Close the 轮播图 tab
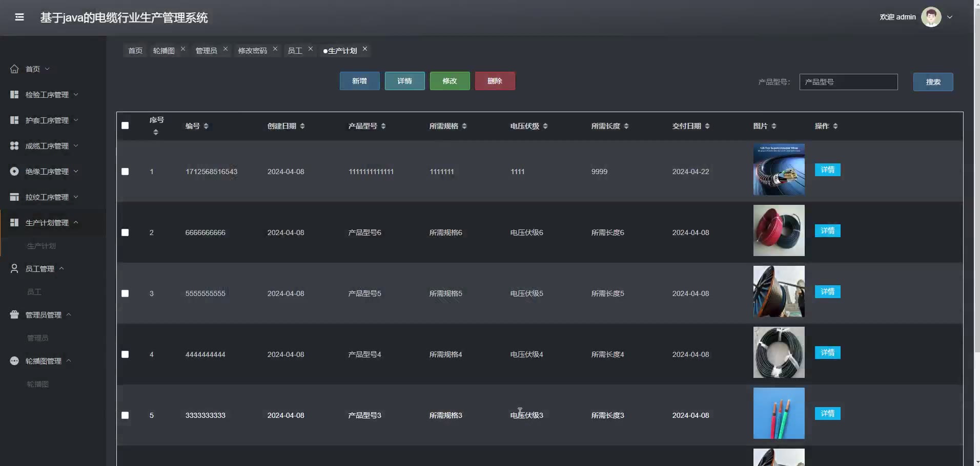Viewport: 980px width, 466px height. (x=183, y=49)
